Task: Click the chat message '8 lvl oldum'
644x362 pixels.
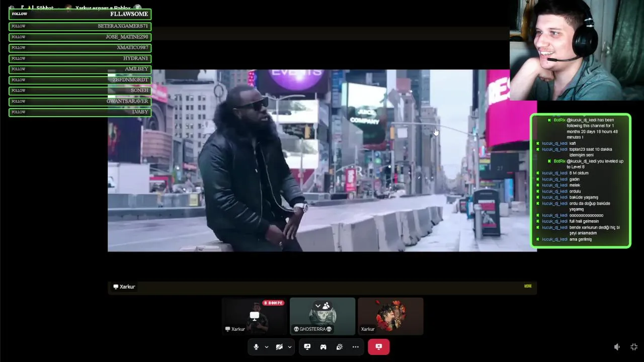Action: point(579,173)
